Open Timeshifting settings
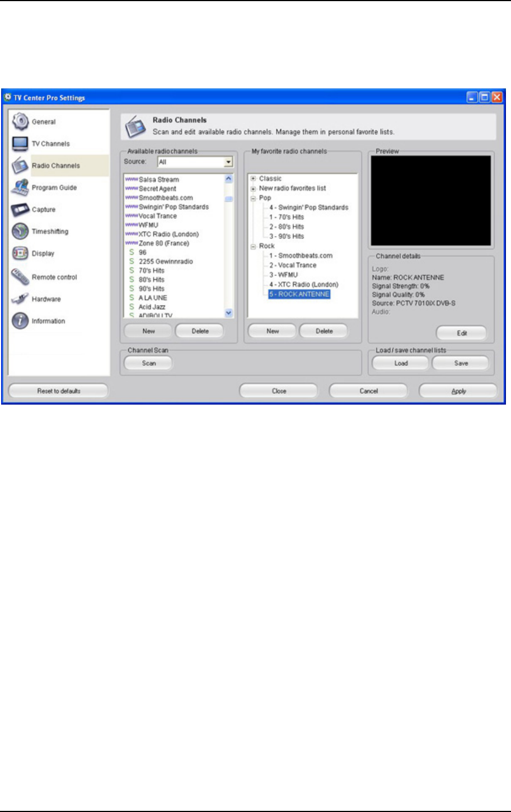The image size is (511, 812). click(50, 231)
